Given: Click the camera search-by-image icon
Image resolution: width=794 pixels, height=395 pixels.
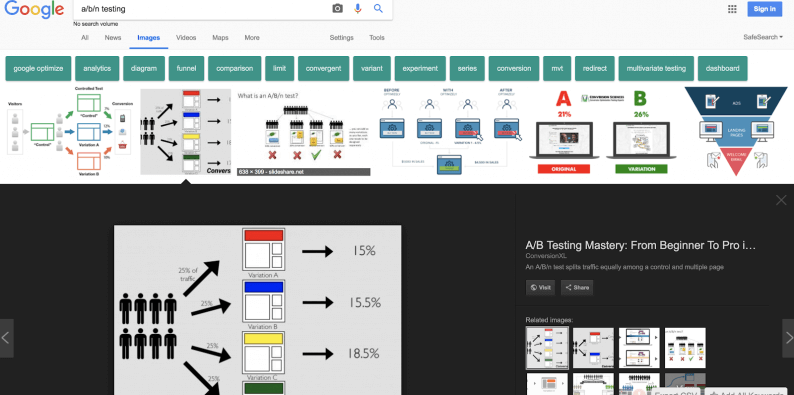Looking at the screenshot, I should [x=337, y=9].
